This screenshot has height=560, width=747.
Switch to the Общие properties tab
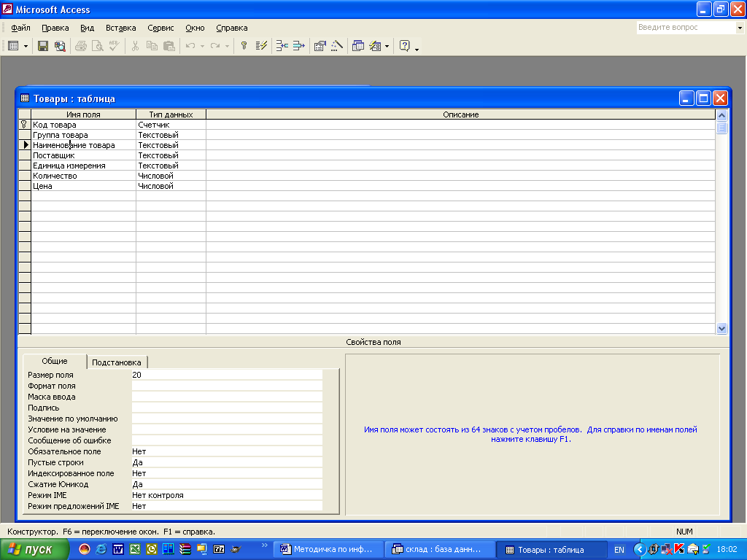(55, 361)
